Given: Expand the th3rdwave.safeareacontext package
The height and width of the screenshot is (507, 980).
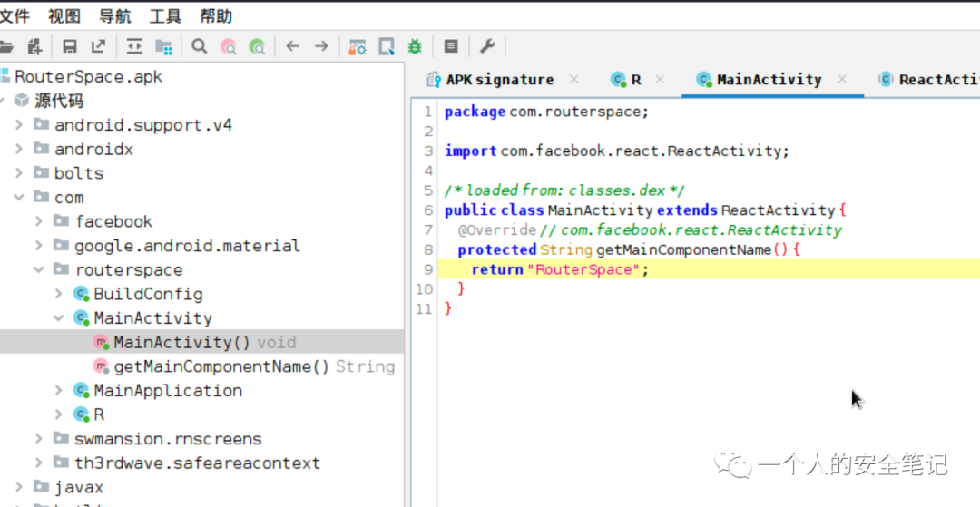Looking at the screenshot, I should pyautogui.click(x=39, y=463).
